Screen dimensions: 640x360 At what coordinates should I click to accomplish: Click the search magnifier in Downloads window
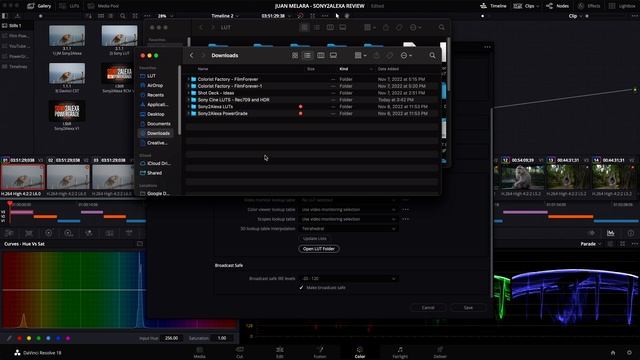pos(432,56)
